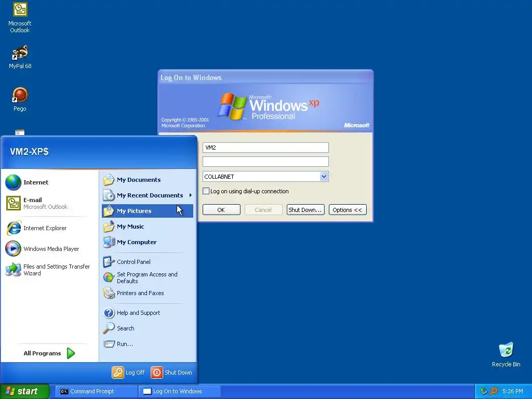Switch to Log On to Windows taskbar item
The width and height of the screenshot is (532, 399).
179,391
